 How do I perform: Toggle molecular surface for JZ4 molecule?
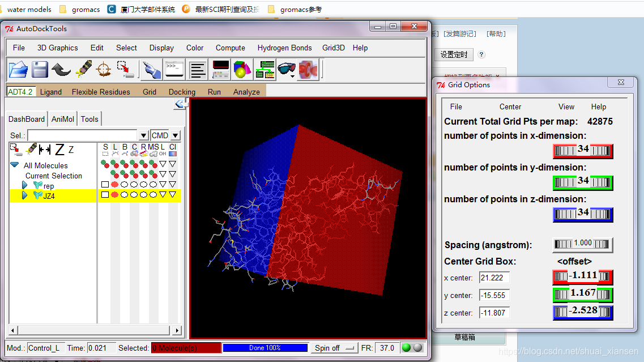coord(153,195)
